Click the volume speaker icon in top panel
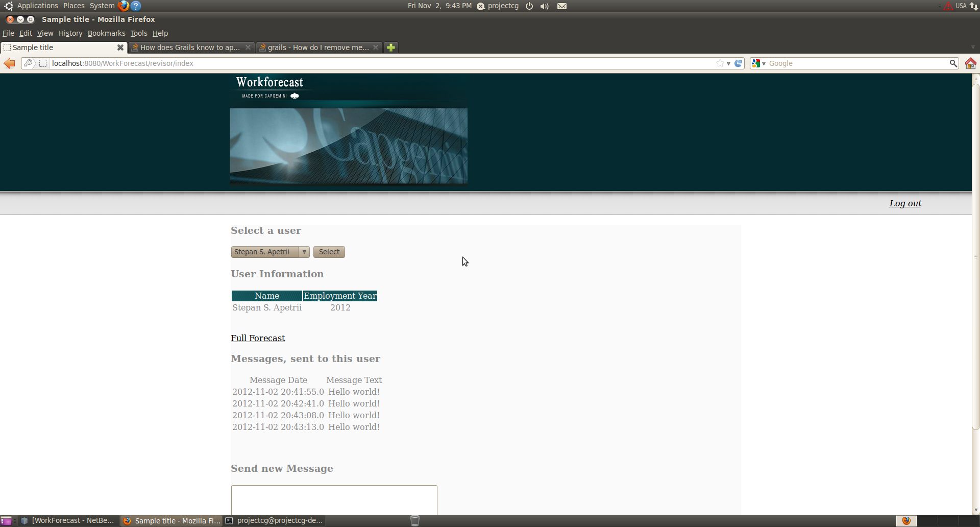 coord(545,6)
